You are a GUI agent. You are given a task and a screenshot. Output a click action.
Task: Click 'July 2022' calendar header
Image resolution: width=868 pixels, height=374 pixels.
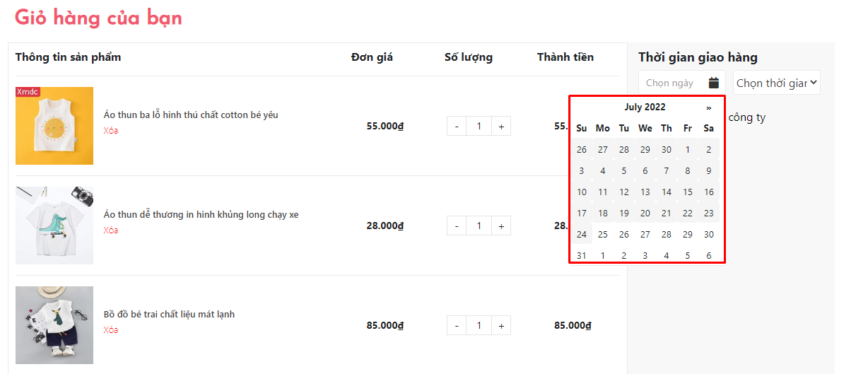[x=645, y=107]
